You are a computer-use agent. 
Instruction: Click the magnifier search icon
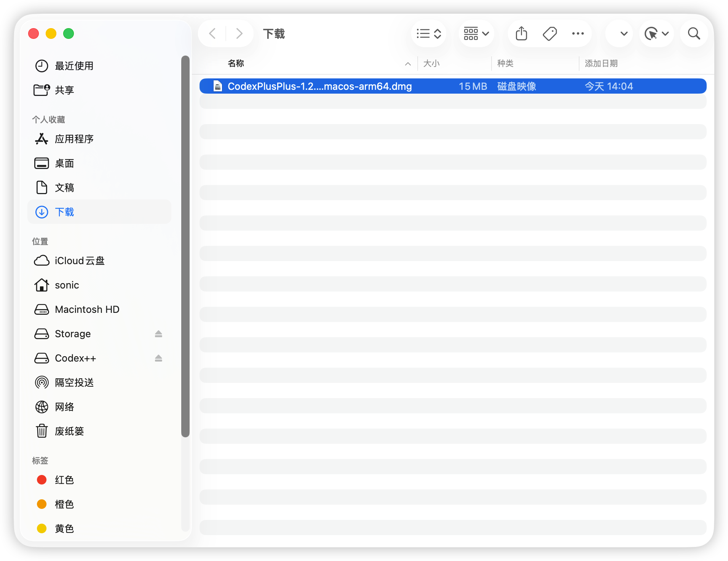(694, 33)
